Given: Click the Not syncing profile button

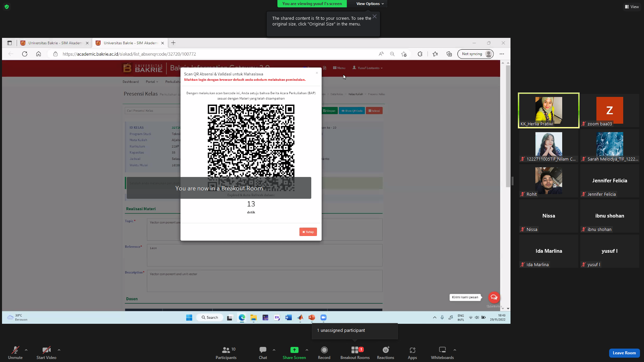Looking at the screenshot, I should pyautogui.click(x=475, y=54).
